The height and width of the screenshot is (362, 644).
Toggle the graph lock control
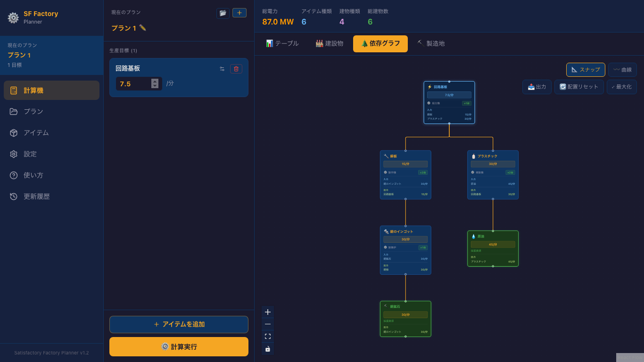click(268, 349)
